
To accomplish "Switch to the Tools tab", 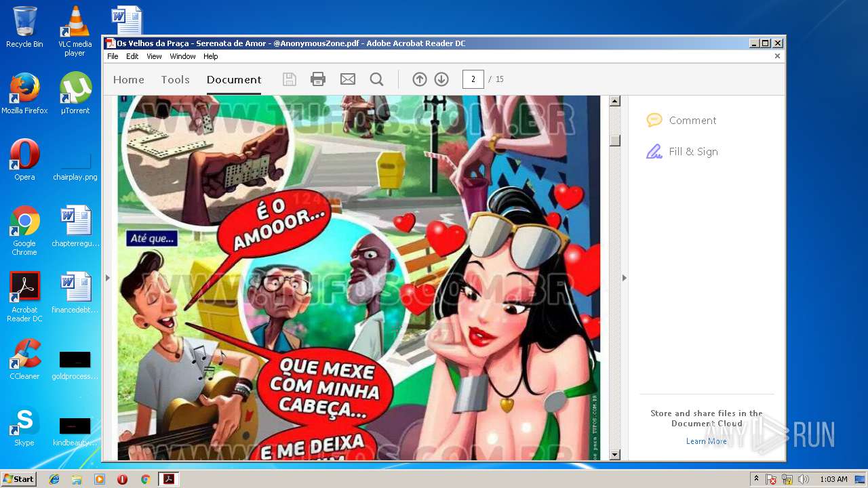I will pyautogui.click(x=175, y=79).
